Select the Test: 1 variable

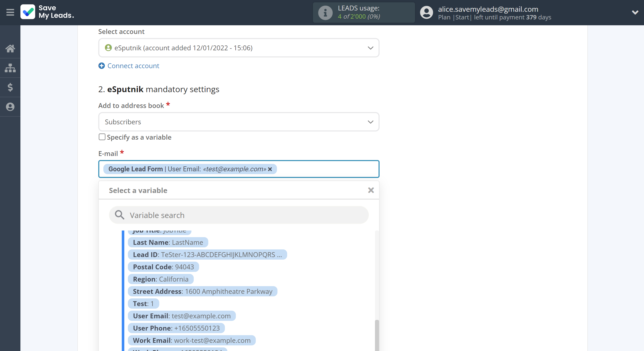[143, 304]
